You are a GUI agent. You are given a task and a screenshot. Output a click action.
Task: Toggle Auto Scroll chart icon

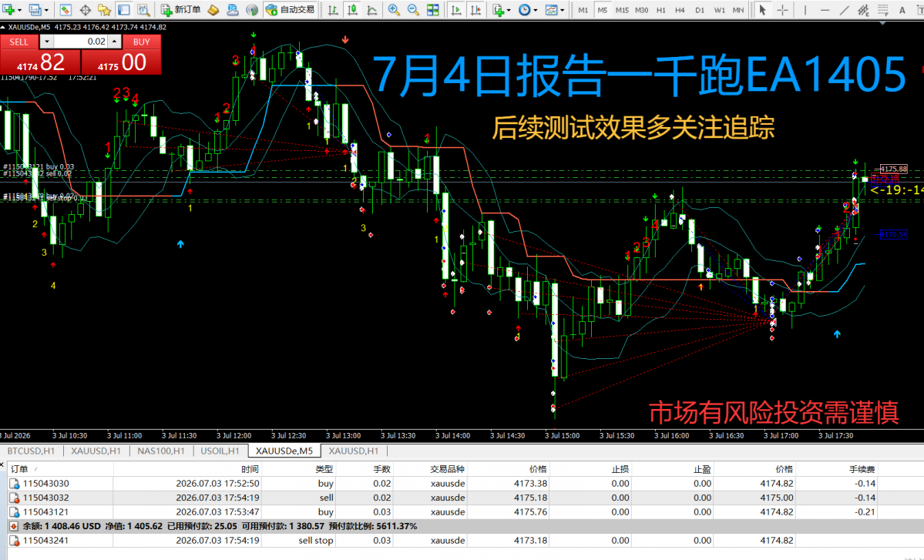coord(456,9)
